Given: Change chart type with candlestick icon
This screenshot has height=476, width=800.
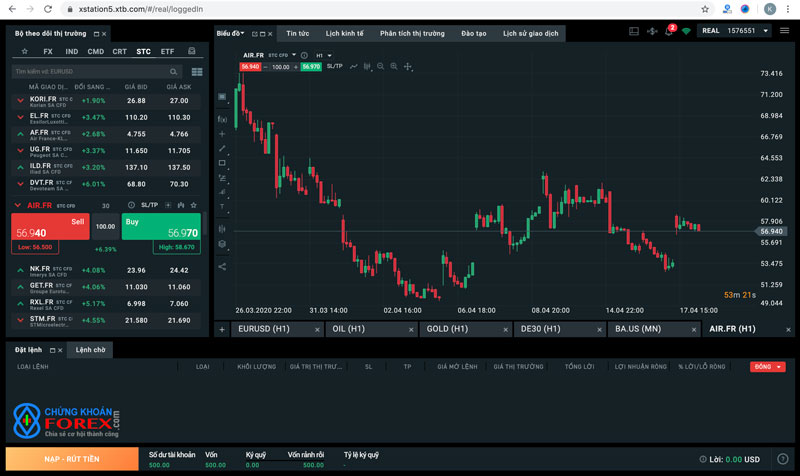Looking at the screenshot, I should pyautogui.click(x=367, y=66).
